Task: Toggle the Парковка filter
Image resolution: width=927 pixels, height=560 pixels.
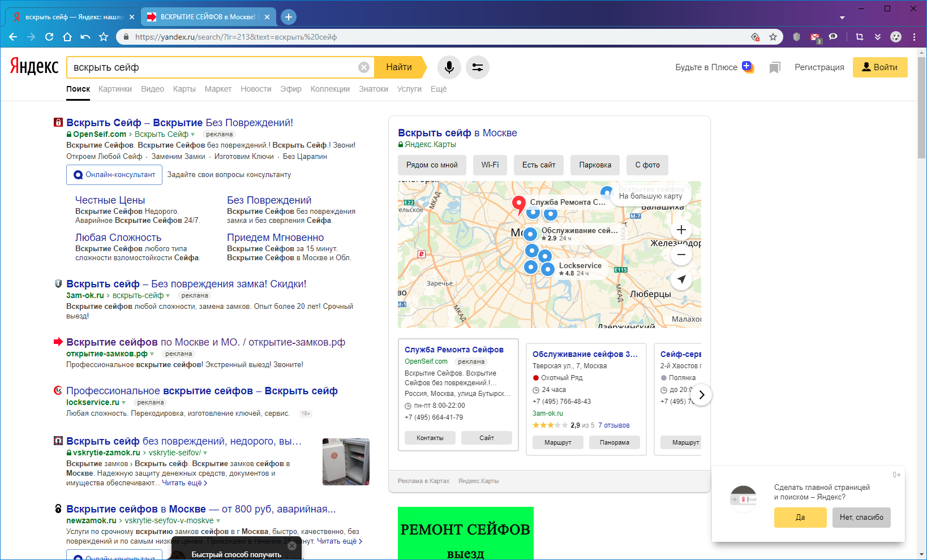Action: click(x=595, y=165)
